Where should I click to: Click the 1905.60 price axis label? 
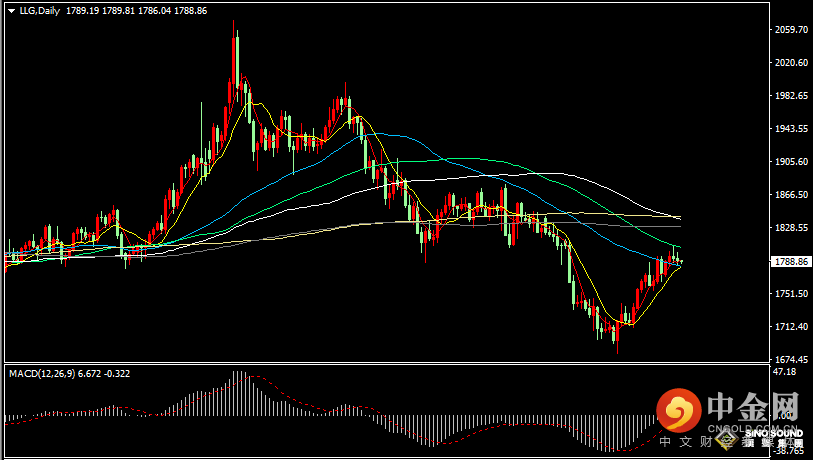pos(790,162)
